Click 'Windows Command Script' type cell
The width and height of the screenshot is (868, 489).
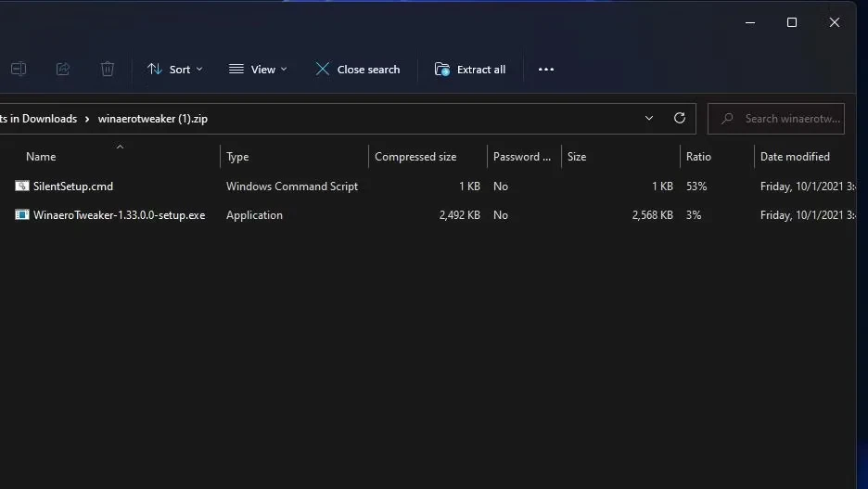tap(292, 187)
